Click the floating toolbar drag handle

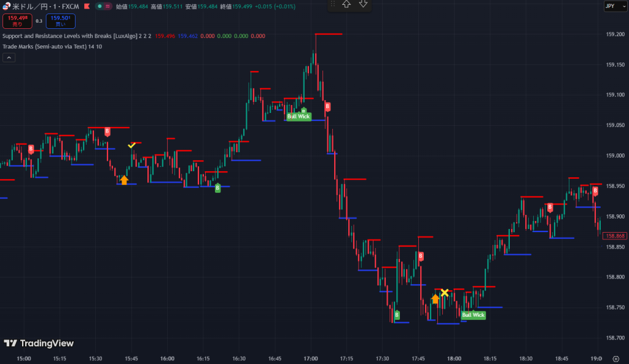pyautogui.click(x=332, y=4)
